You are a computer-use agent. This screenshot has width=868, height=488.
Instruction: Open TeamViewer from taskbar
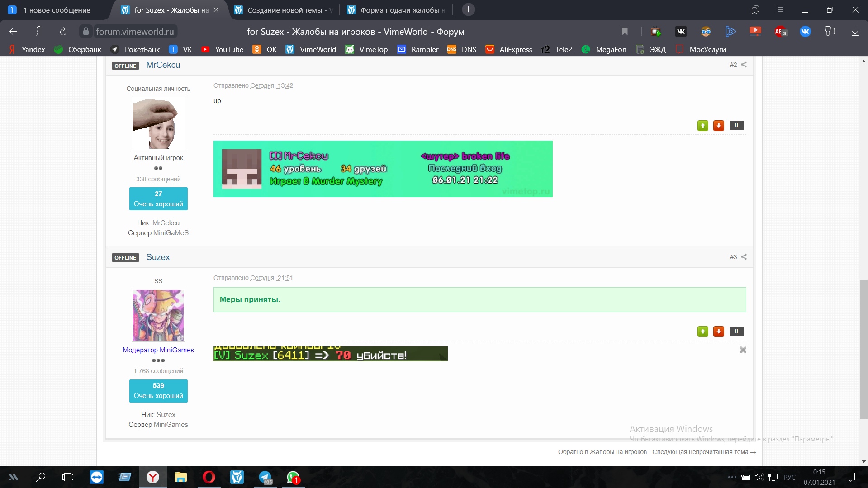(x=96, y=477)
